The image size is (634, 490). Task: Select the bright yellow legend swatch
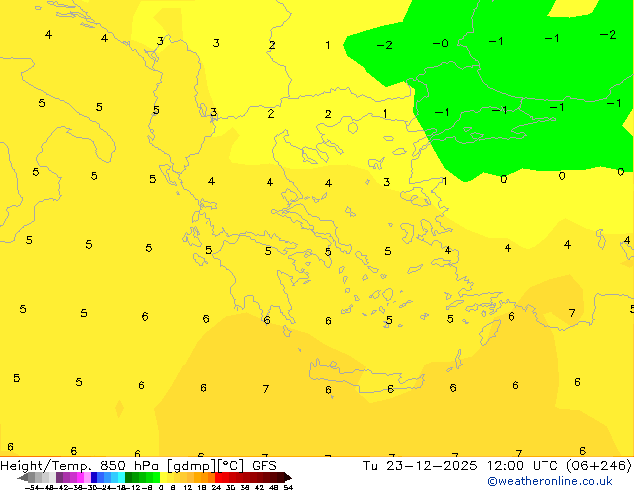pyautogui.click(x=164, y=478)
